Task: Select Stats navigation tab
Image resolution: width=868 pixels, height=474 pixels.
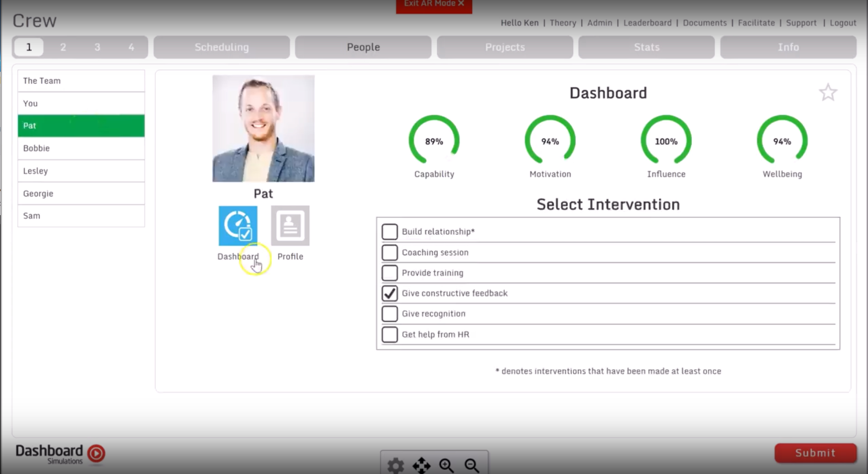Action: (x=646, y=47)
